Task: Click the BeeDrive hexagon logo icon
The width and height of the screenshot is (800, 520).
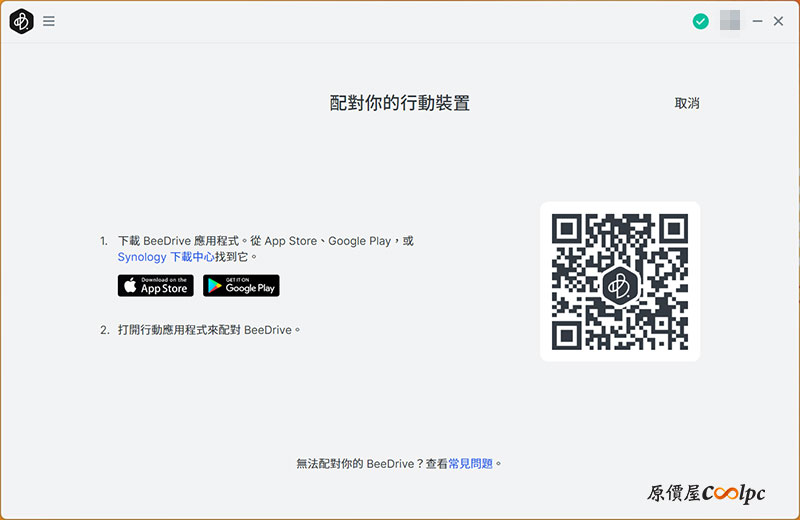Action: tap(21, 21)
